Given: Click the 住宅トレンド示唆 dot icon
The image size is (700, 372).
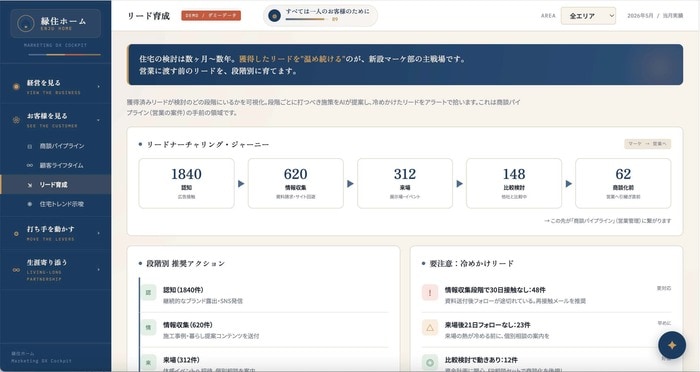Looking at the screenshot, I should tap(29, 204).
